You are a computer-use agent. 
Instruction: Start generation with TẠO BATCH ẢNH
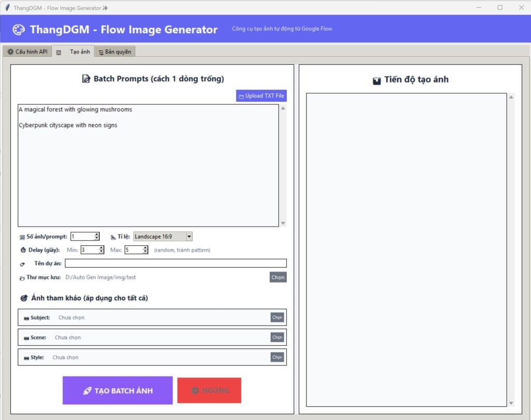click(118, 390)
